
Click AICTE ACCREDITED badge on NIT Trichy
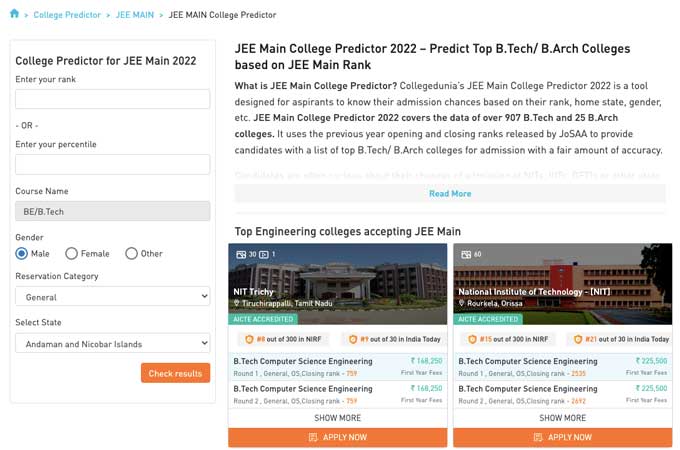[x=263, y=319]
